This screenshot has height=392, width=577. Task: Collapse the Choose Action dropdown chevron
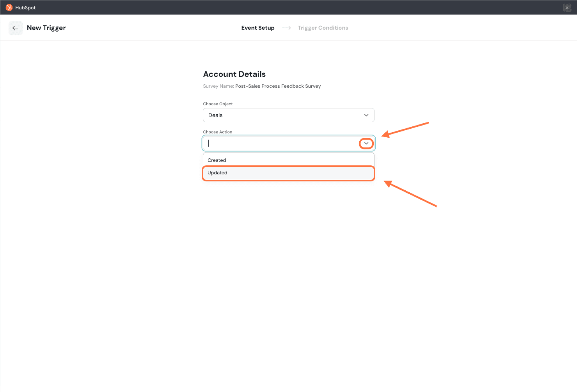(366, 144)
